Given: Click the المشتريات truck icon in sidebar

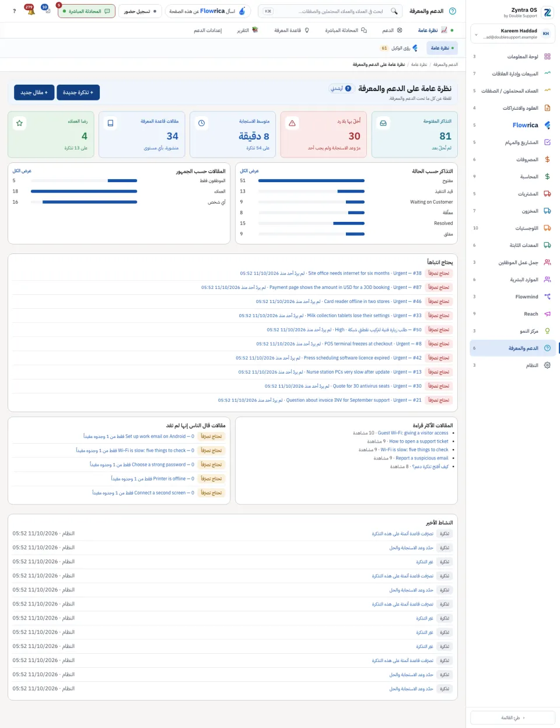Looking at the screenshot, I should (547, 194).
